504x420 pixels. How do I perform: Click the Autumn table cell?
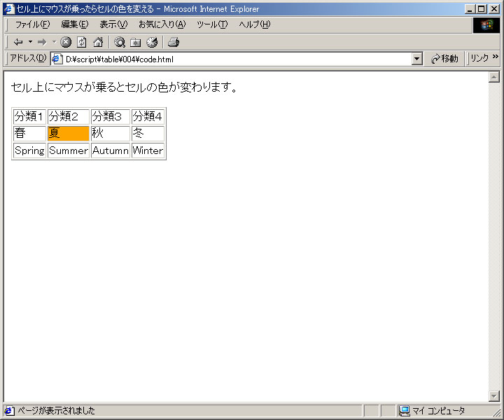coord(111,150)
